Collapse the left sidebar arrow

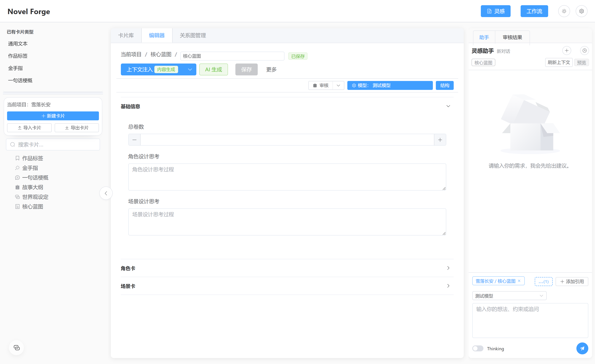pos(106,193)
